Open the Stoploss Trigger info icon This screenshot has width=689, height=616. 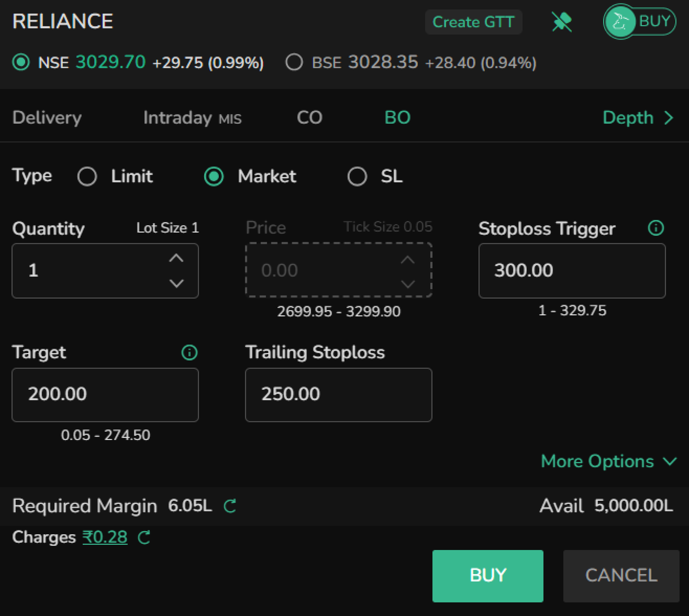(656, 228)
